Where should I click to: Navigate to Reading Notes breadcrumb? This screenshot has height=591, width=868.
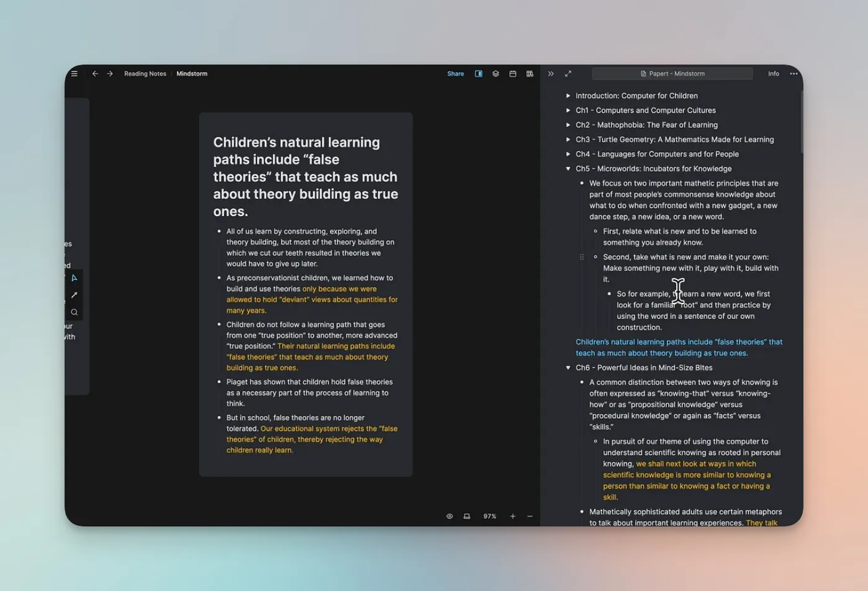pyautogui.click(x=145, y=74)
